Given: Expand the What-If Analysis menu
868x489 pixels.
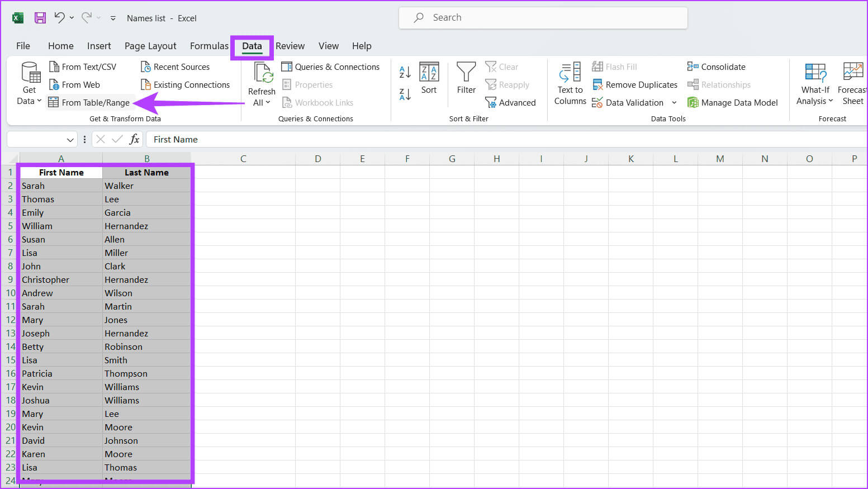Looking at the screenshot, I should pos(815,101).
